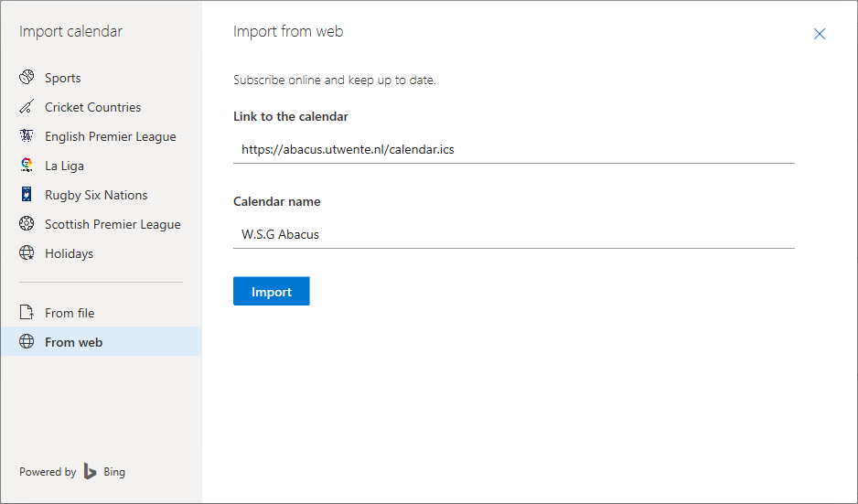
Task: Switch to the From file option
Action: tap(102, 313)
